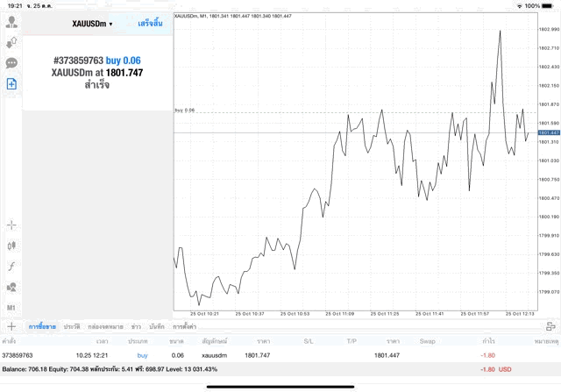The width and height of the screenshot is (561, 392).
Task: Click the -1.80 profit in order row
Action: 487,355
